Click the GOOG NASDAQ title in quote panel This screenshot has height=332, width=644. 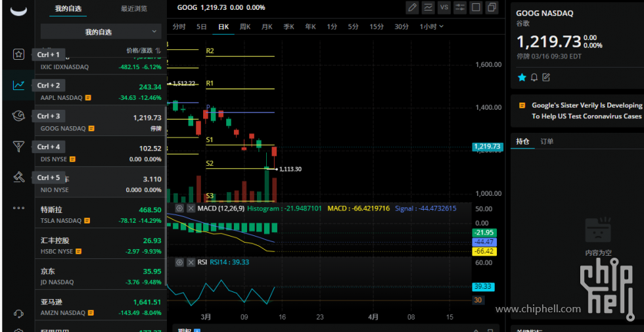(545, 13)
